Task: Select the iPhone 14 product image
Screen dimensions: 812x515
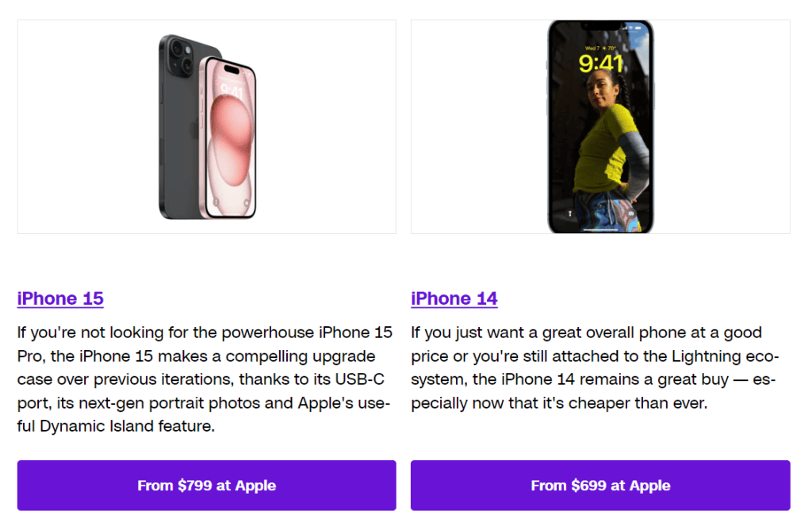Action: click(x=600, y=125)
